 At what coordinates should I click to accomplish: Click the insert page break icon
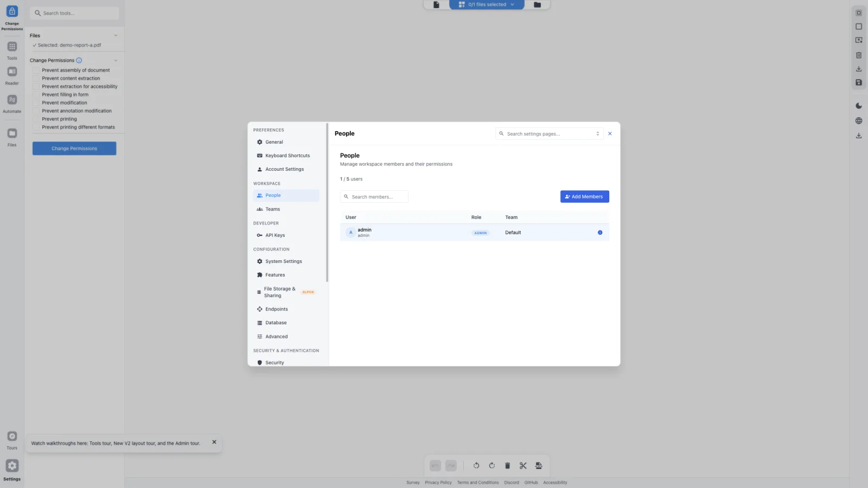click(x=539, y=466)
